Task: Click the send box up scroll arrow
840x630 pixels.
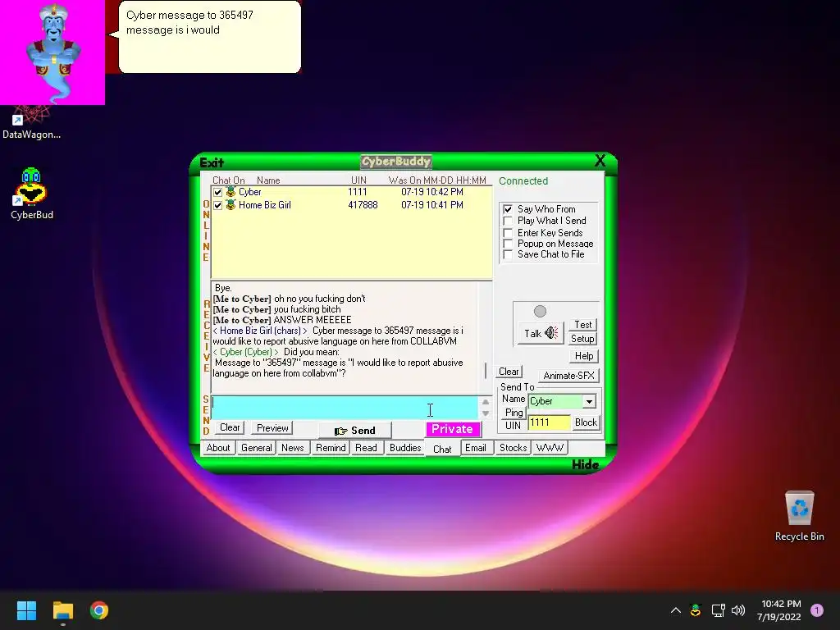Action: (486, 402)
